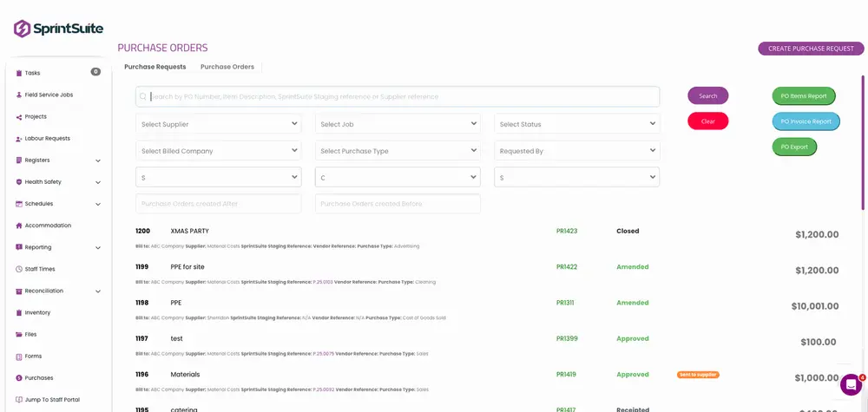868x412 pixels.
Task: Click the Reconciliation sidebar icon
Action: pos(19,291)
